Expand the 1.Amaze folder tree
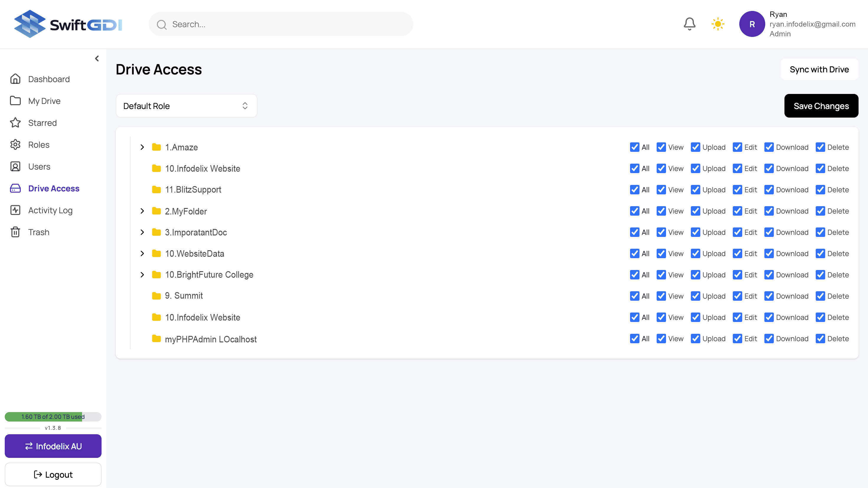The height and width of the screenshot is (488, 868). tap(142, 147)
